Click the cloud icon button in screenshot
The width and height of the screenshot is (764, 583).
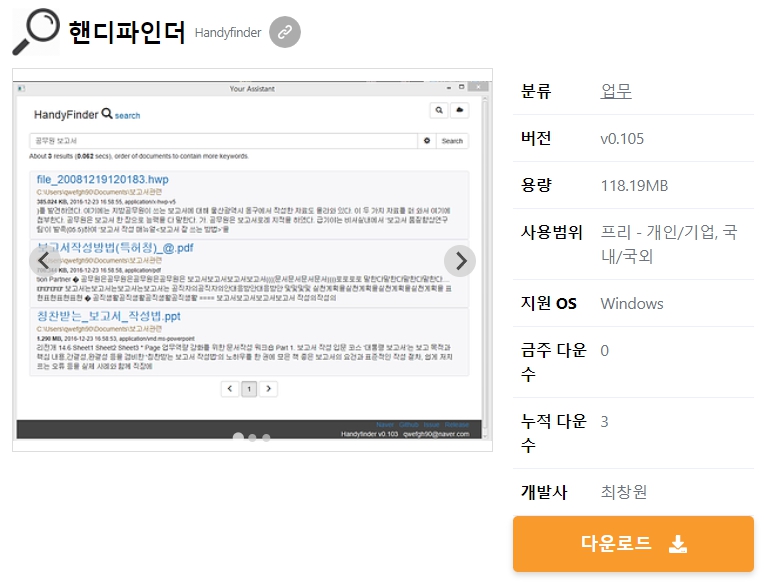coord(459,110)
